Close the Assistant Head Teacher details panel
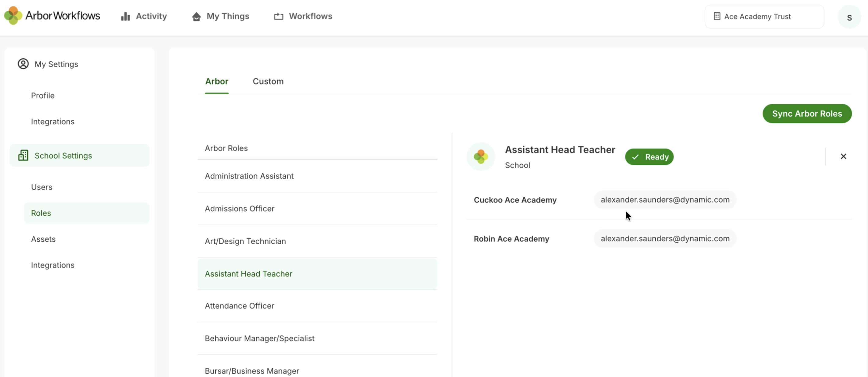Image resolution: width=868 pixels, height=377 pixels. [844, 156]
